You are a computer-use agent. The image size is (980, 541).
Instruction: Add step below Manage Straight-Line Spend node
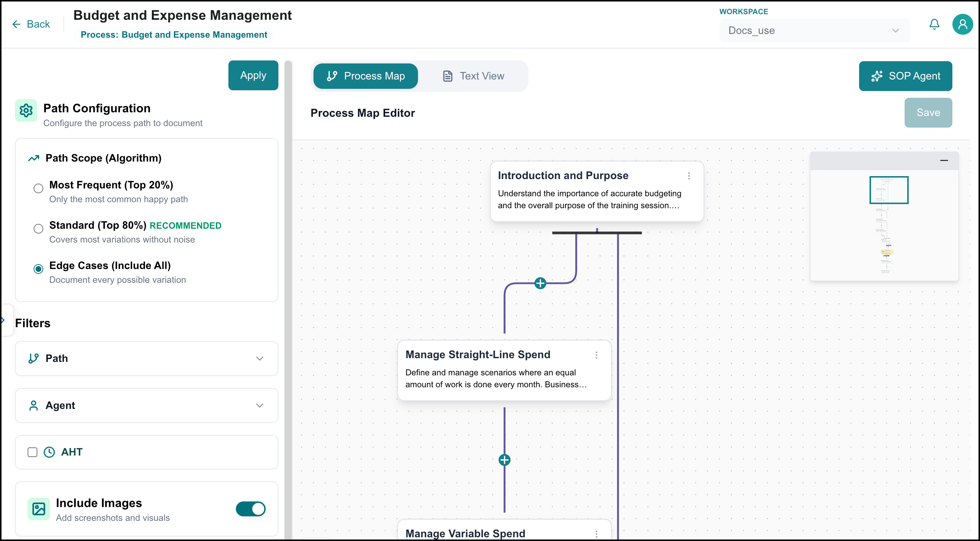pos(505,460)
